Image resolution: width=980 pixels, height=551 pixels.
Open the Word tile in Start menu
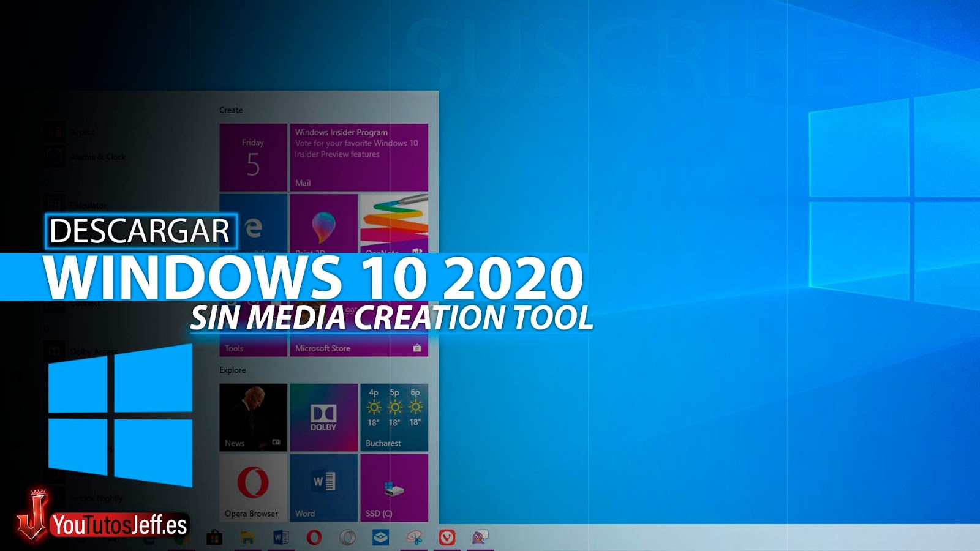[324, 488]
